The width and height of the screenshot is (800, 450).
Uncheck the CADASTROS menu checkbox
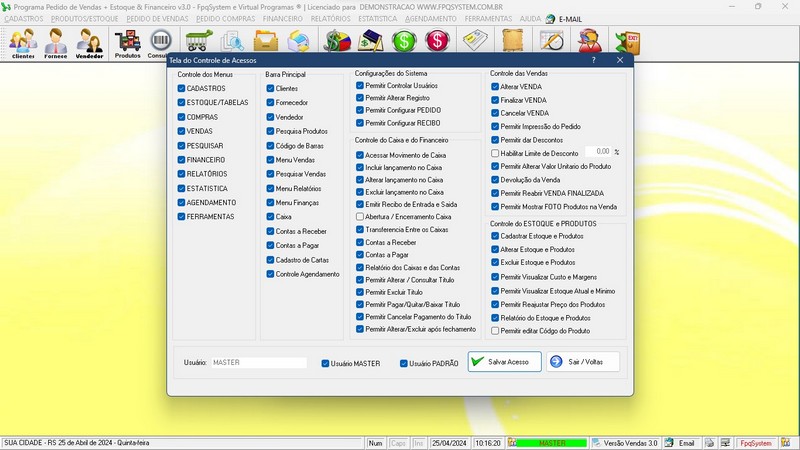pyautogui.click(x=181, y=88)
